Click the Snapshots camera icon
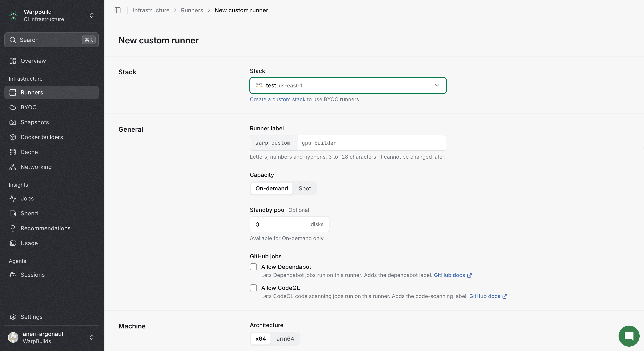This screenshot has width=644, height=351. click(13, 122)
